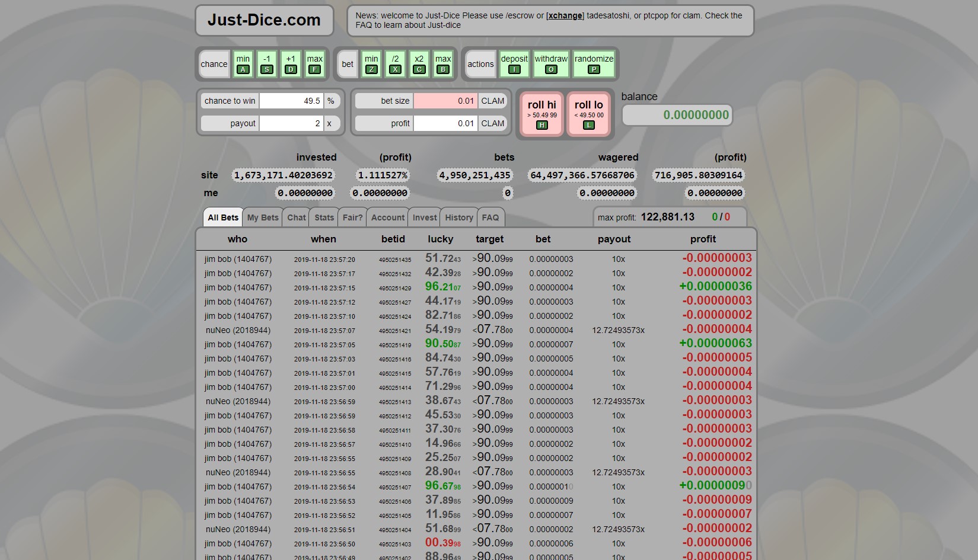Image resolution: width=978 pixels, height=560 pixels.
Task: Click the roll hi button
Action: pos(542,114)
